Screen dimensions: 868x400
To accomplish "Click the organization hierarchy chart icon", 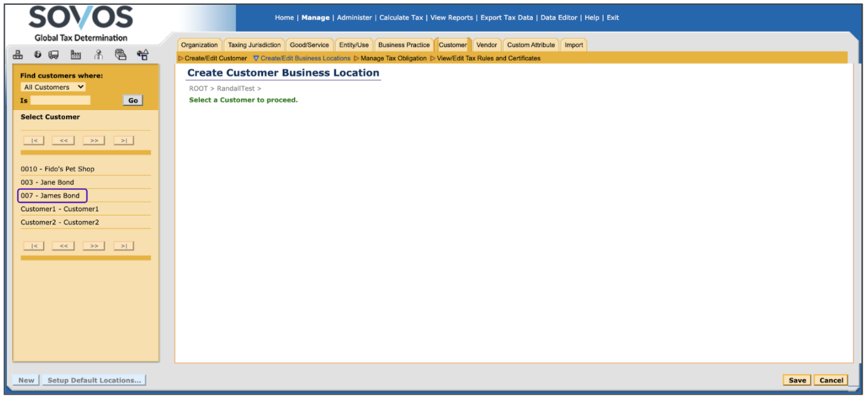I will (18, 55).
